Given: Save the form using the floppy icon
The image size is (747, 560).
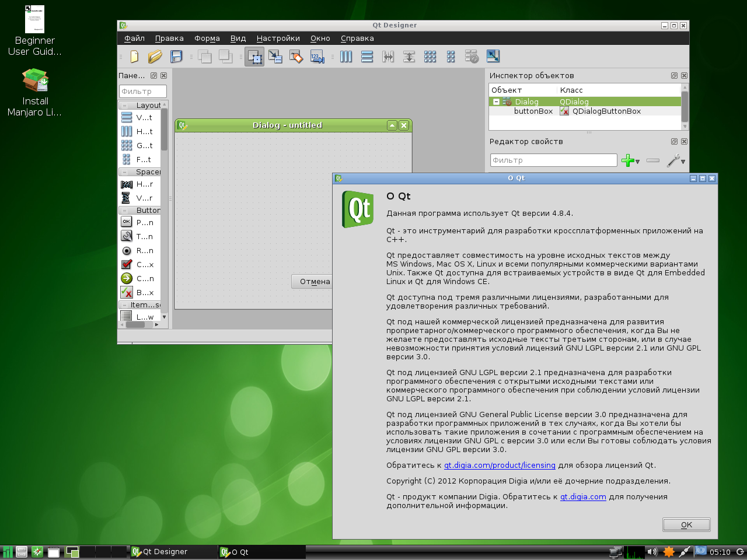Looking at the screenshot, I should [x=176, y=57].
